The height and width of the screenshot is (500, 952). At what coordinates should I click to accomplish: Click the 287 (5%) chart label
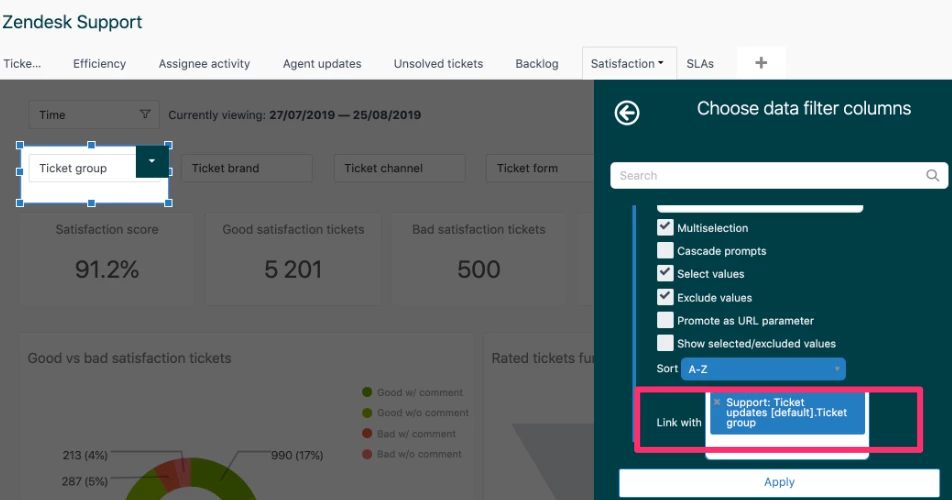(84, 481)
